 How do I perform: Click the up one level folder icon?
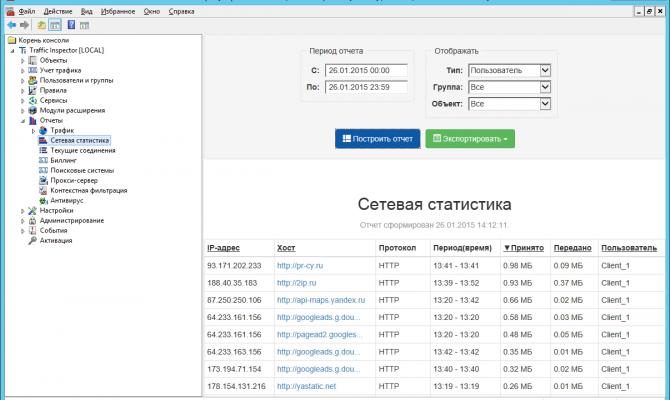(x=41, y=24)
